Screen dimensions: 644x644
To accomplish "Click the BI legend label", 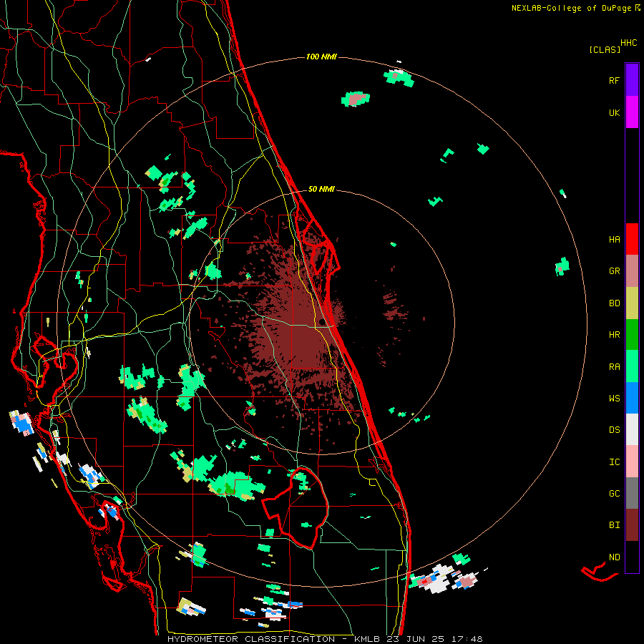I will (614, 525).
